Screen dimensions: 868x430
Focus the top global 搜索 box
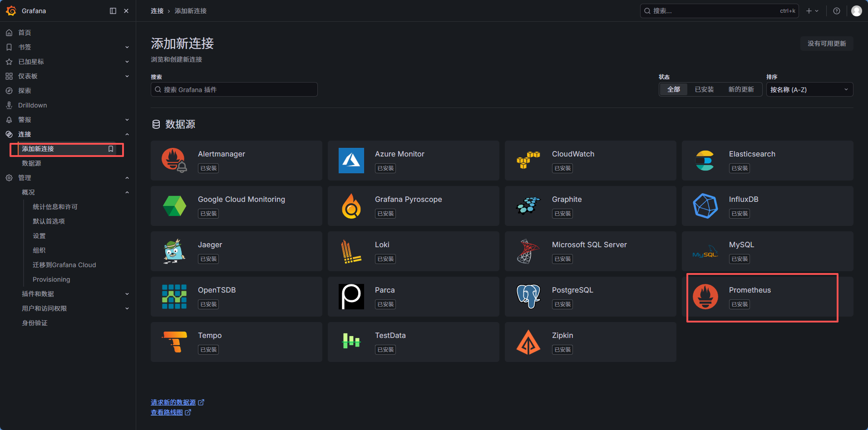point(719,11)
